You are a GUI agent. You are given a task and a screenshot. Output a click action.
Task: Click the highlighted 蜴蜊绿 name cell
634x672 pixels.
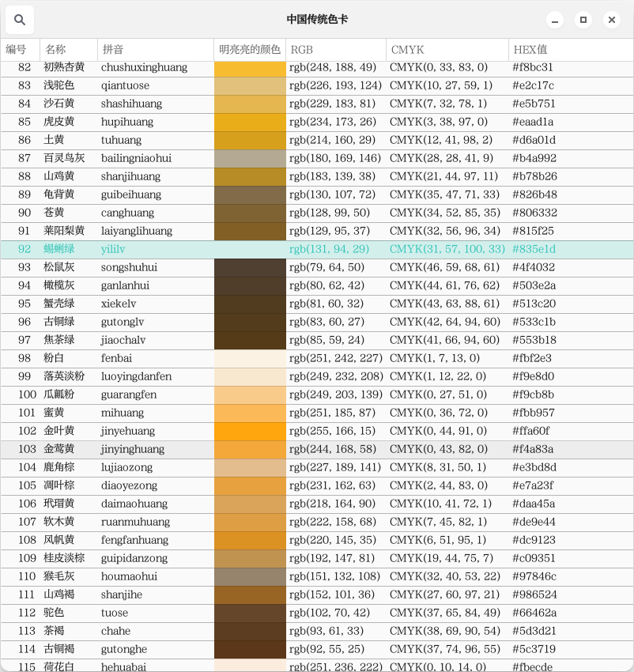tap(58, 249)
